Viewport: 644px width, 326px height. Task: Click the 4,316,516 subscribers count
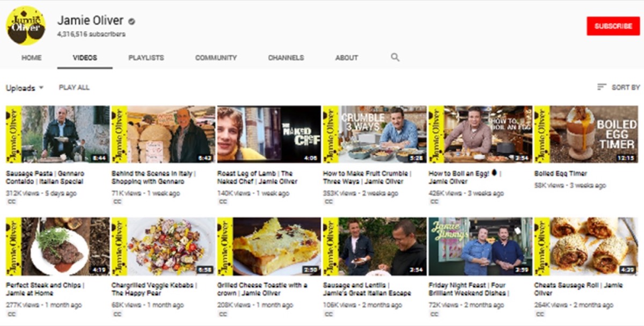(91, 34)
